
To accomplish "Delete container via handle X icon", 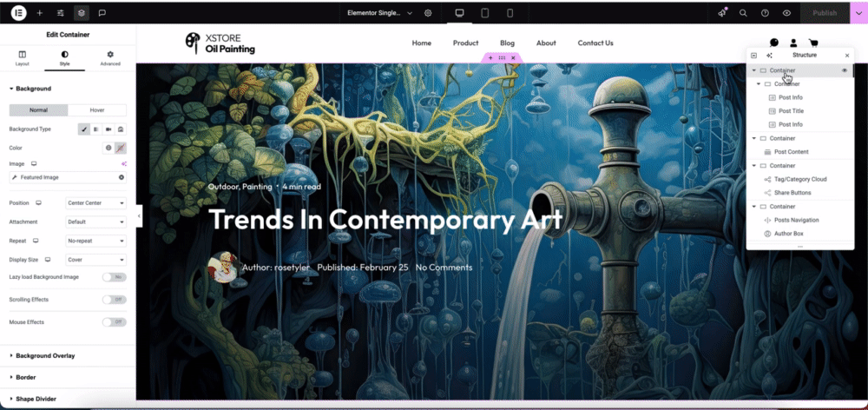I will [513, 57].
